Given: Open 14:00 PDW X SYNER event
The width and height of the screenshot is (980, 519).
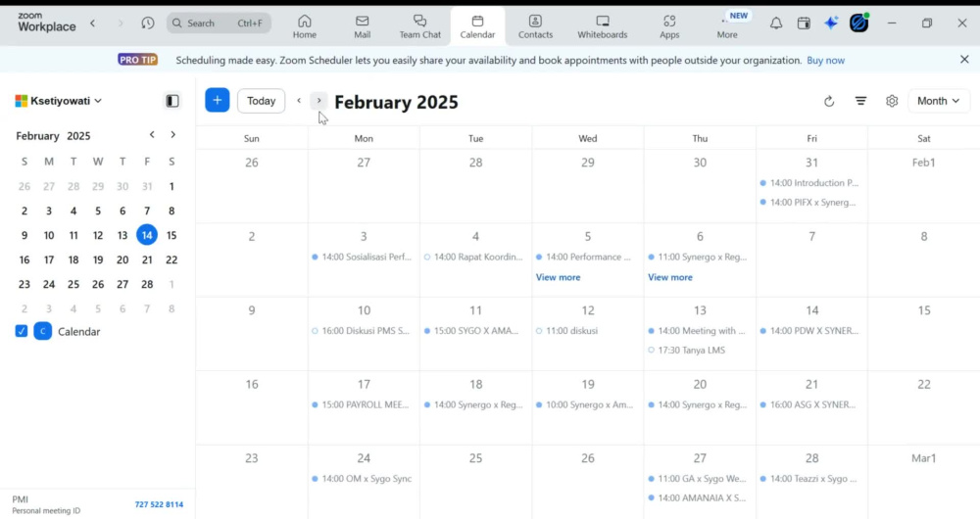Looking at the screenshot, I should click(810, 331).
